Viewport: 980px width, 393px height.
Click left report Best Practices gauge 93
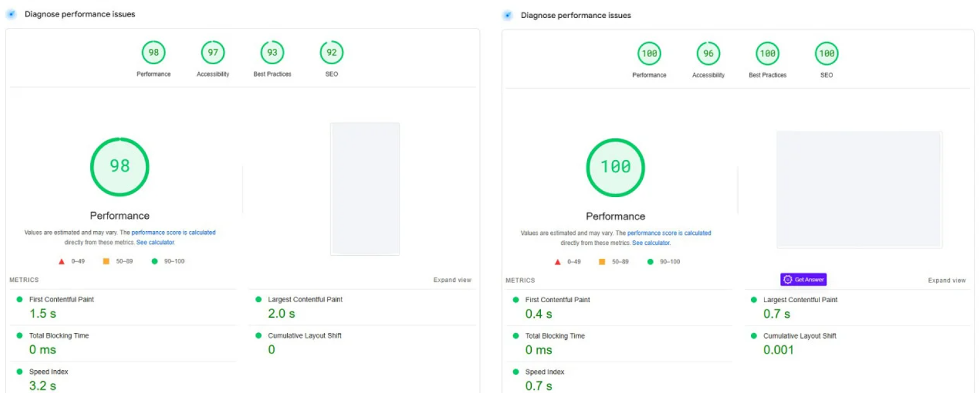pos(272,53)
